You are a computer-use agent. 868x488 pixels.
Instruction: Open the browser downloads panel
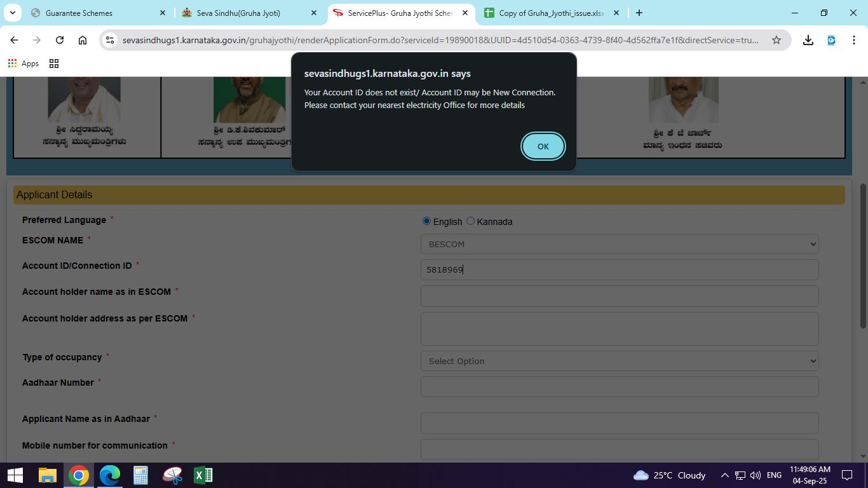point(808,40)
